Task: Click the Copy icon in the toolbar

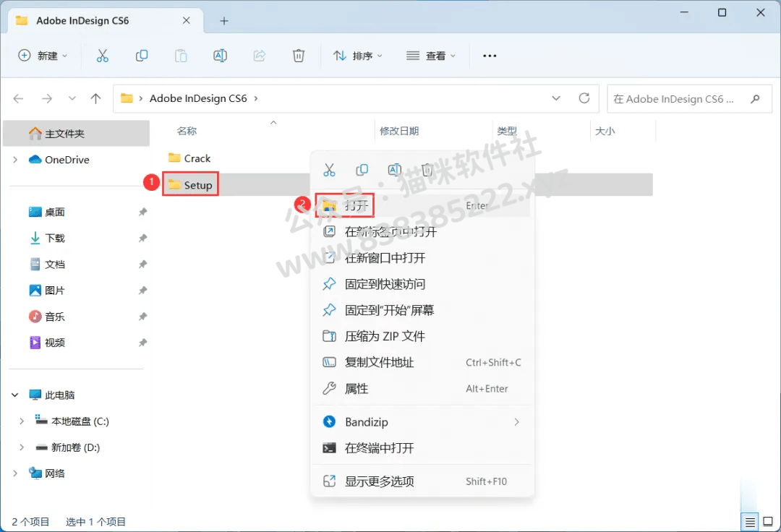Action: tap(142, 56)
